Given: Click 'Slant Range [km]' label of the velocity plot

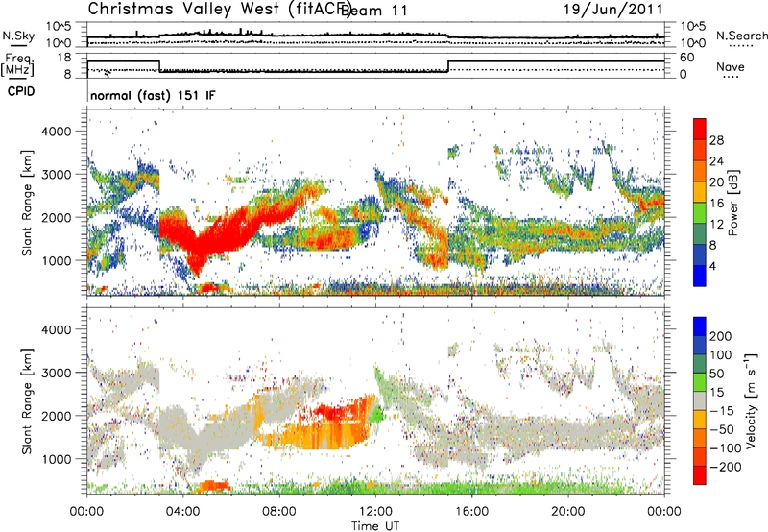Looking at the screenshot, I should pyautogui.click(x=27, y=400).
